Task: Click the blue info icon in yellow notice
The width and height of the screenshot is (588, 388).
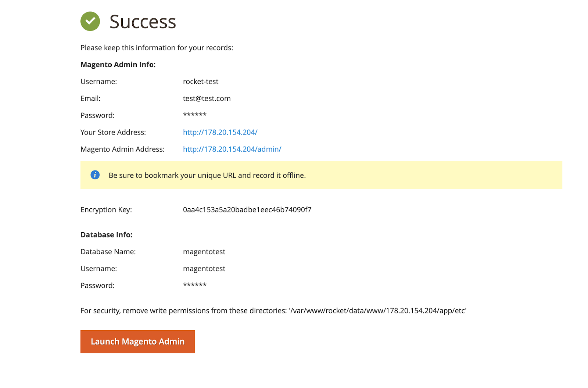Action: [95, 175]
